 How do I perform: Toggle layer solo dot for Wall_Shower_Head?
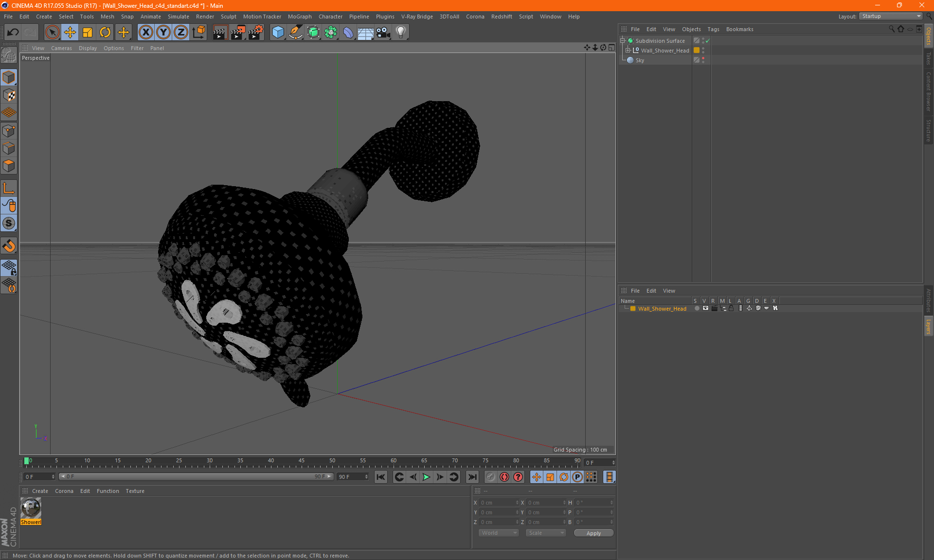coord(697,308)
